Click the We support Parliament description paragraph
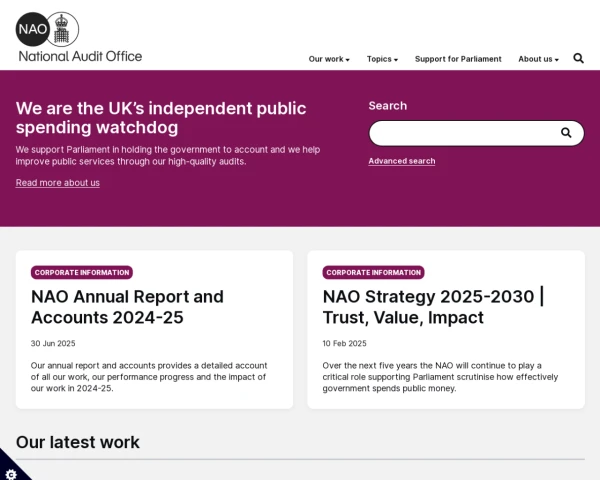 click(x=168, y=155)
